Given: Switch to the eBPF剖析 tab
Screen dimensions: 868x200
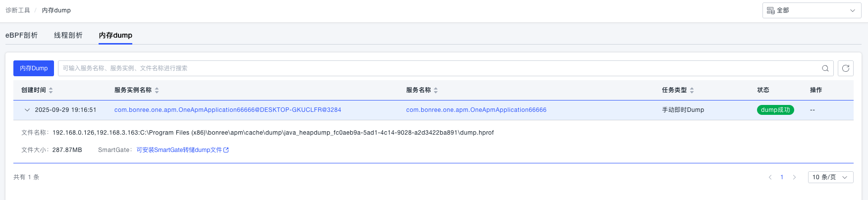Looking at the screenshot, I should click(x=21, y=35).
